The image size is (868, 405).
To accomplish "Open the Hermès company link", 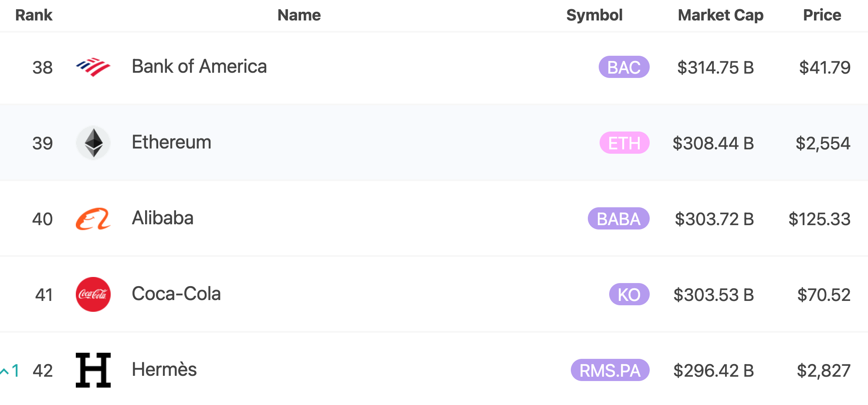I will [164, 370].
